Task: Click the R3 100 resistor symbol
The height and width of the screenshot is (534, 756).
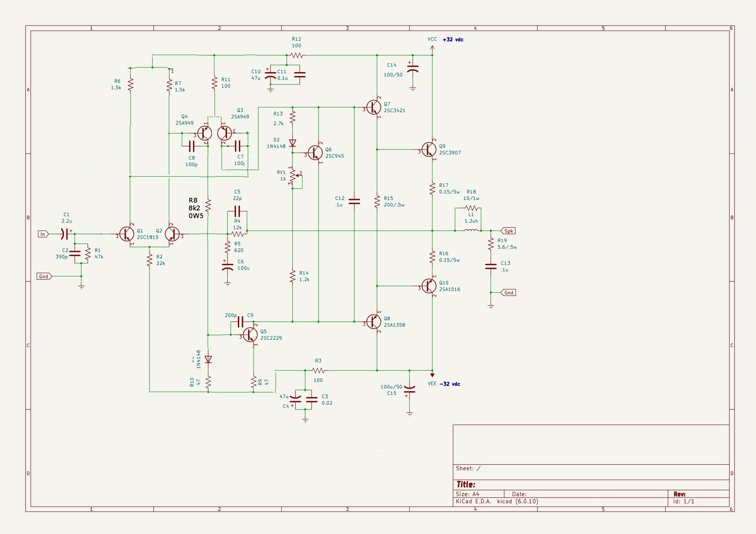Action: [x=318, y=370]
